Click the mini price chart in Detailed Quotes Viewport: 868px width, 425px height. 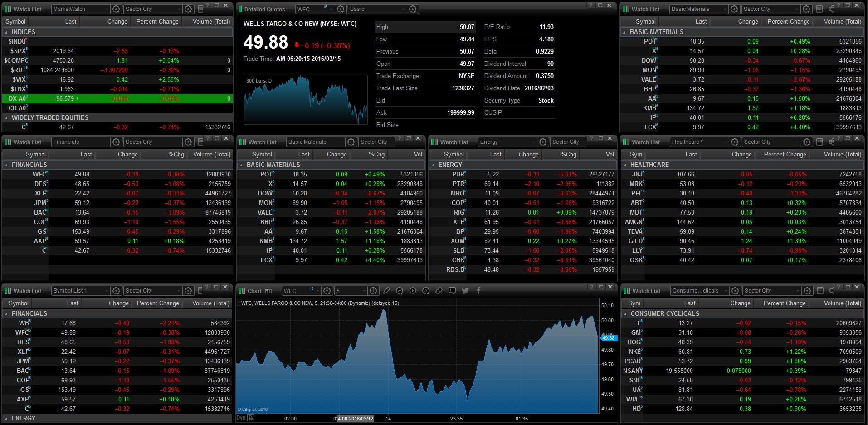(x=306, y=100)
